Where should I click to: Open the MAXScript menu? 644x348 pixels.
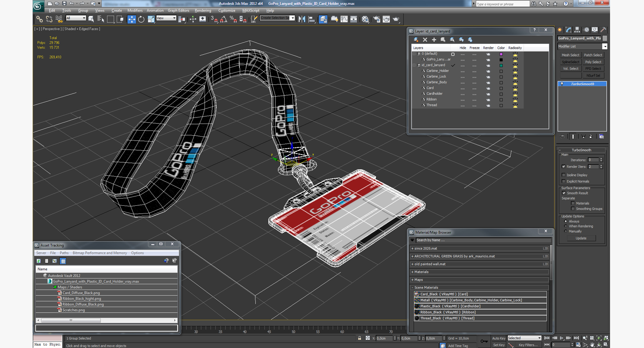[x=251, y=10]
